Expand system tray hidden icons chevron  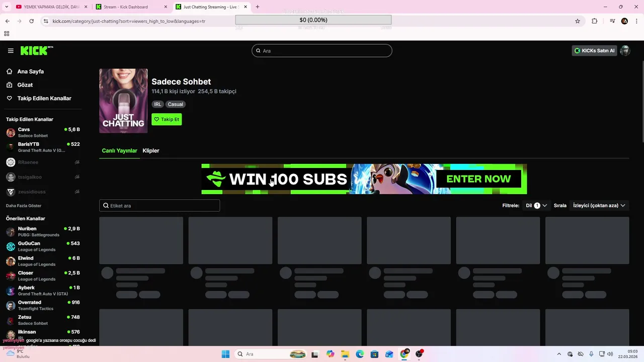559,354
